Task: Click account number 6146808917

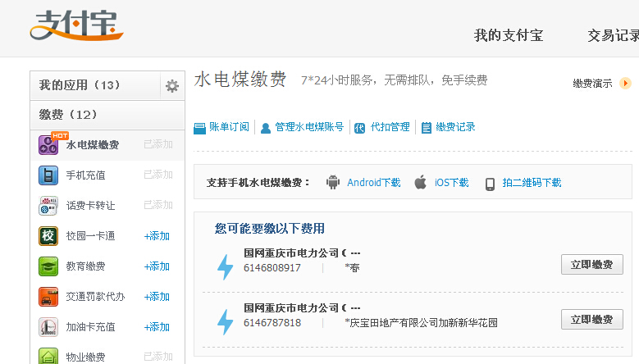Action: (272, 268)
